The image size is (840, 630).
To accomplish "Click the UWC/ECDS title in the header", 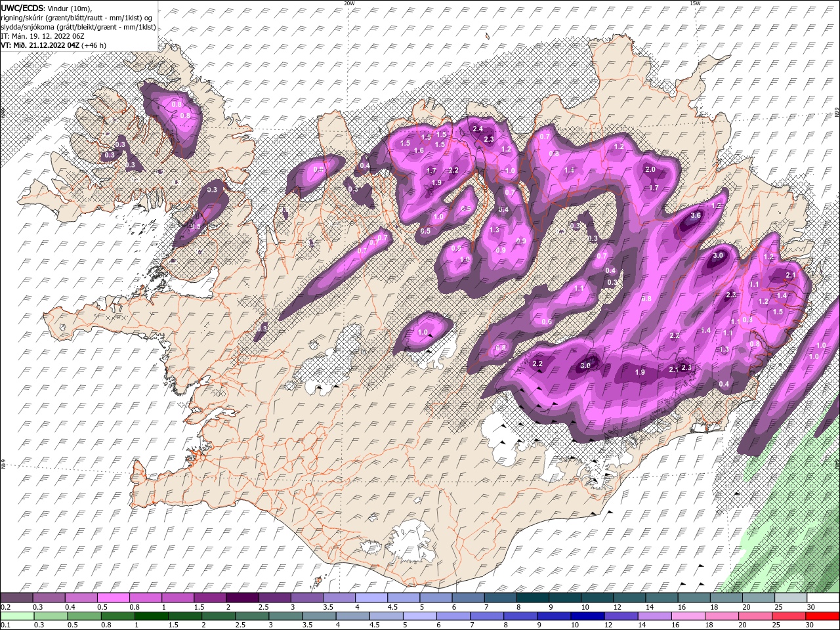I will pyautogui.click(x=22, y=7).
